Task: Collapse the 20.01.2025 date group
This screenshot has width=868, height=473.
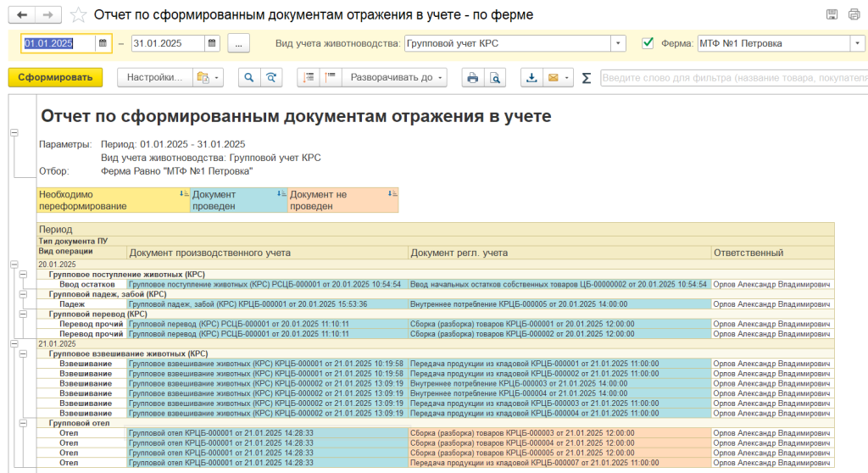Action: [x=14, y=264]
